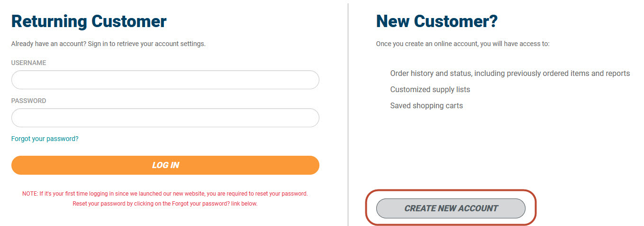Select the 'New Customer?' heading
Viewport: 644px width, 226px height.
436,21
